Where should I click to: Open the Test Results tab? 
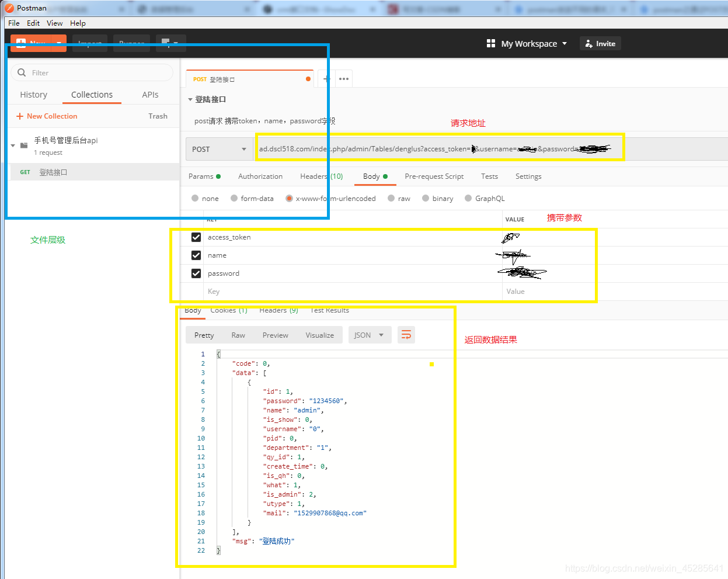[330, 310]
